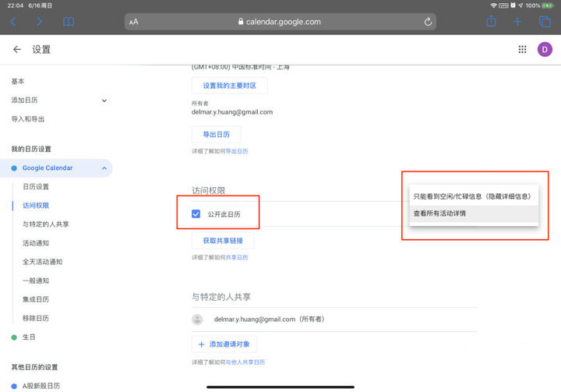Select 基本 in settings sidebar
Image resolution: width=561 pixels, height=392 pixels.
[18, 81]
